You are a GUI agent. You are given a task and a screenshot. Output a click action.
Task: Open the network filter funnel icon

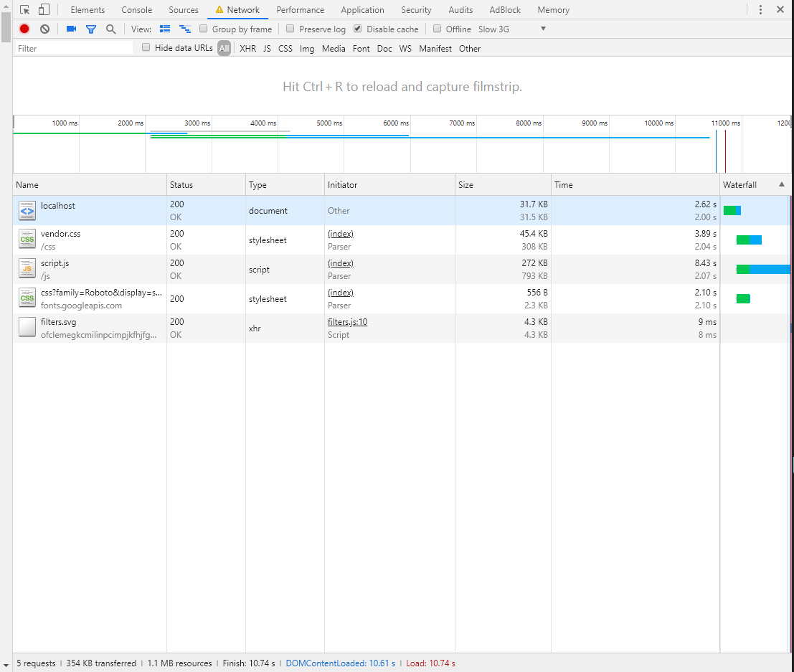(x=90, y=29)
